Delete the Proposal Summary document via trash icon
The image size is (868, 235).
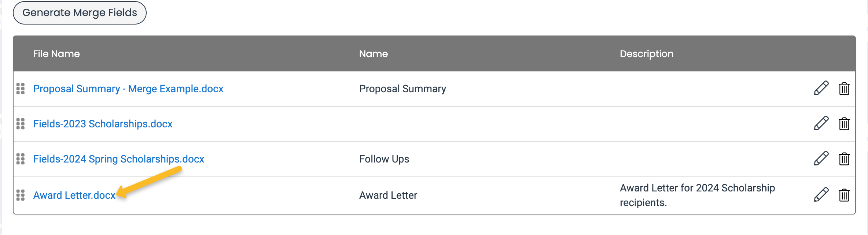pos(844,88)
